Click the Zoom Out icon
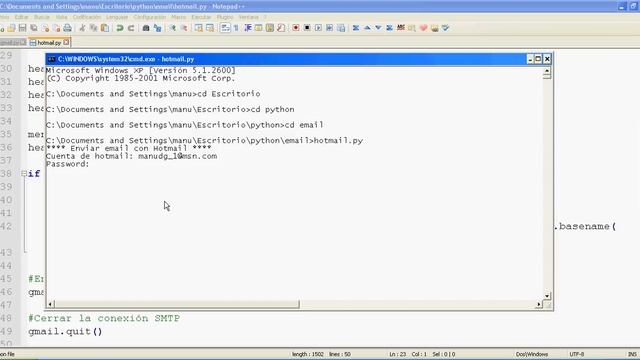The image size is (640, 360). [x=184, y=28]
